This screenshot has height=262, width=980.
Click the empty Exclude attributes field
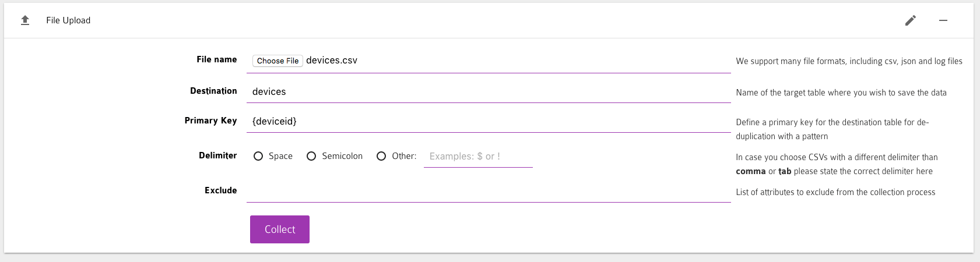point(488,191)
